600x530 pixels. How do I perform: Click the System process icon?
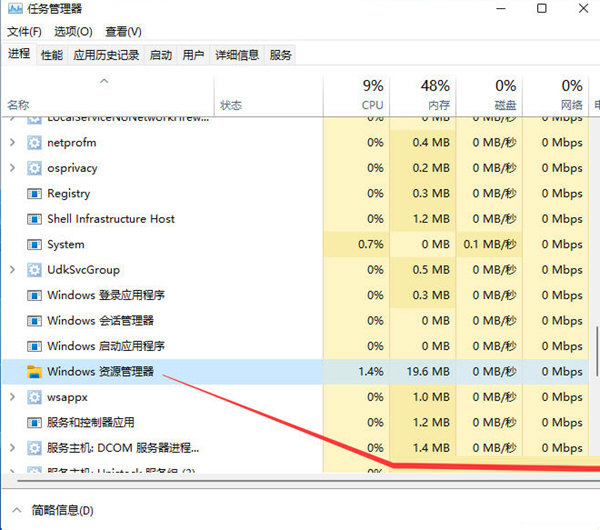(x=35, y=245)
